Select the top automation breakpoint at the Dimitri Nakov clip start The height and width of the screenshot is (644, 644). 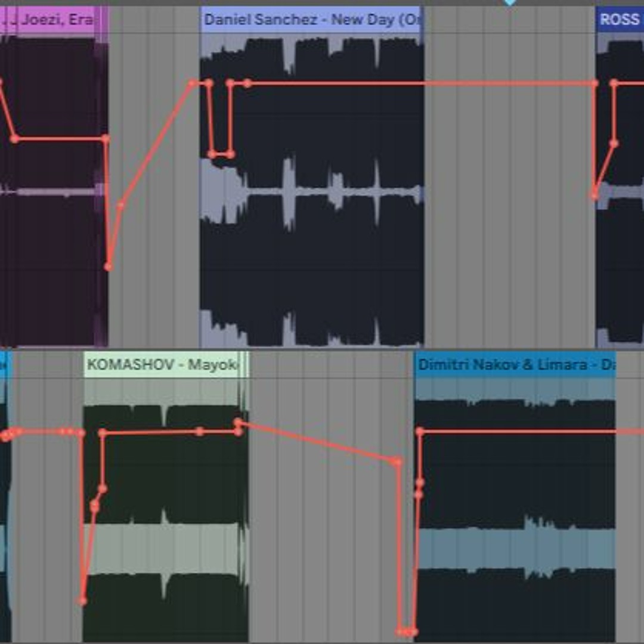[x=419, y=431]
